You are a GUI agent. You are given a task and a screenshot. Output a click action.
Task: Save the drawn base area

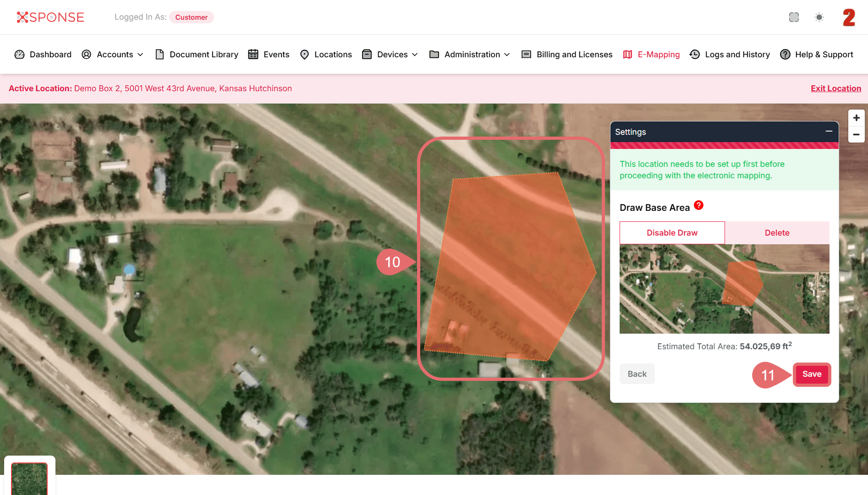tap(812, 374)
